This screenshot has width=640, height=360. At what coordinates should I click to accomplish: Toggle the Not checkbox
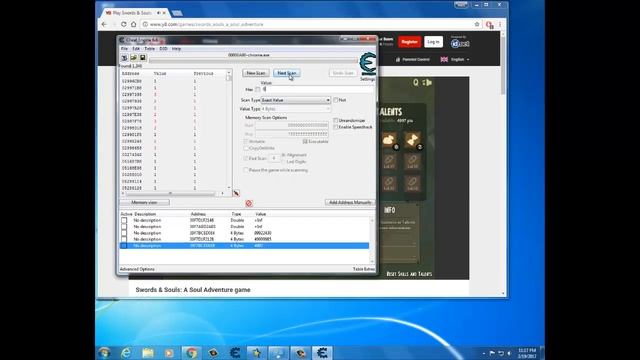tap(336, 100)
